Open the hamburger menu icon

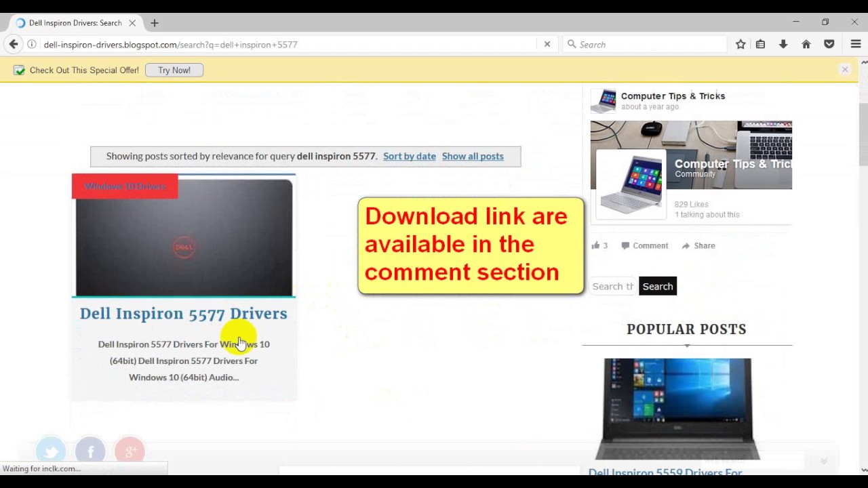[x=856, y=44]
